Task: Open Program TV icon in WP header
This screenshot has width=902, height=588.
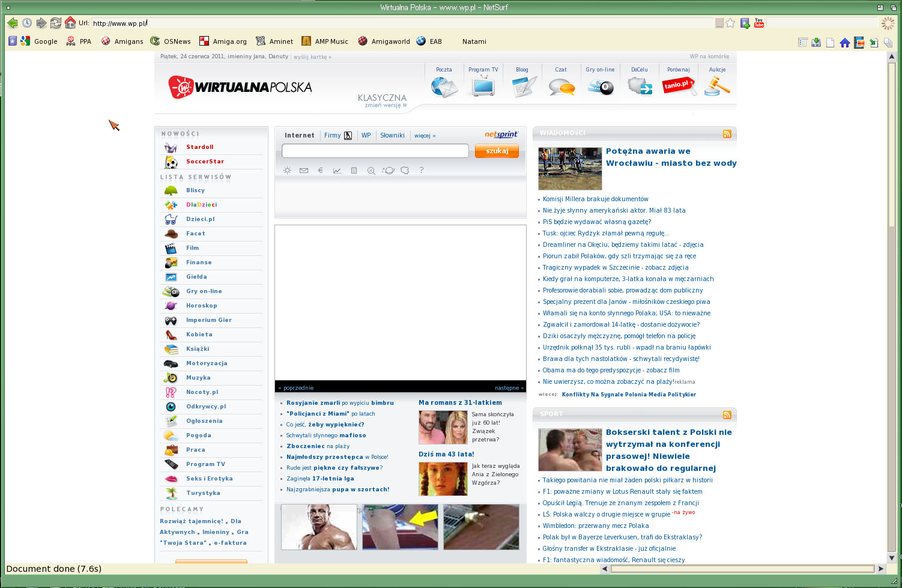Action: point(483,86)
